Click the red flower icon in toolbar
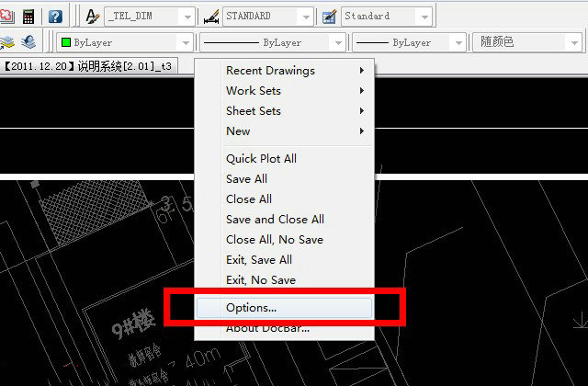 [6, 17]
